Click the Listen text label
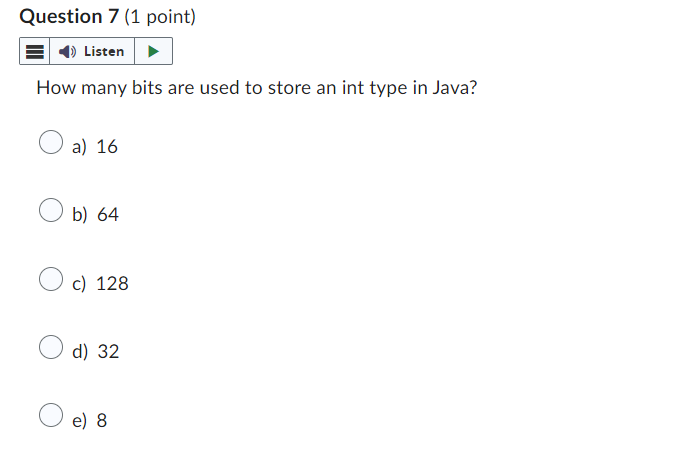 pyautogui.click(x=104, y=51)
